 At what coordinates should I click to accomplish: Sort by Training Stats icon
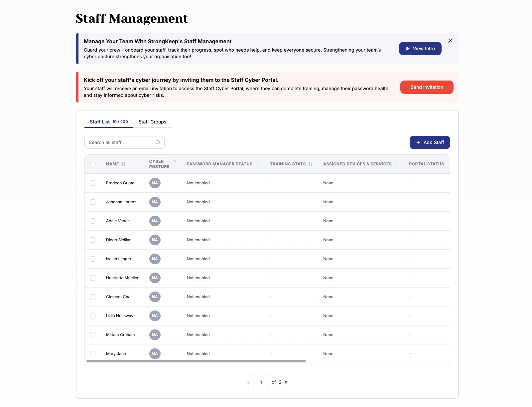[x=310, y=164]
